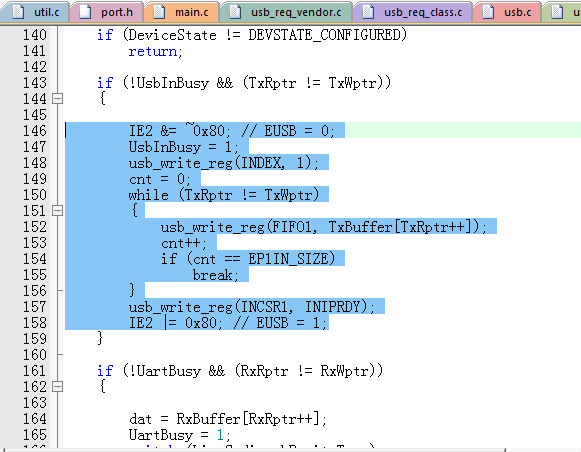Click 'cnt++;' on line 153
The image size is (581, 452).
[x=183, y=243]
